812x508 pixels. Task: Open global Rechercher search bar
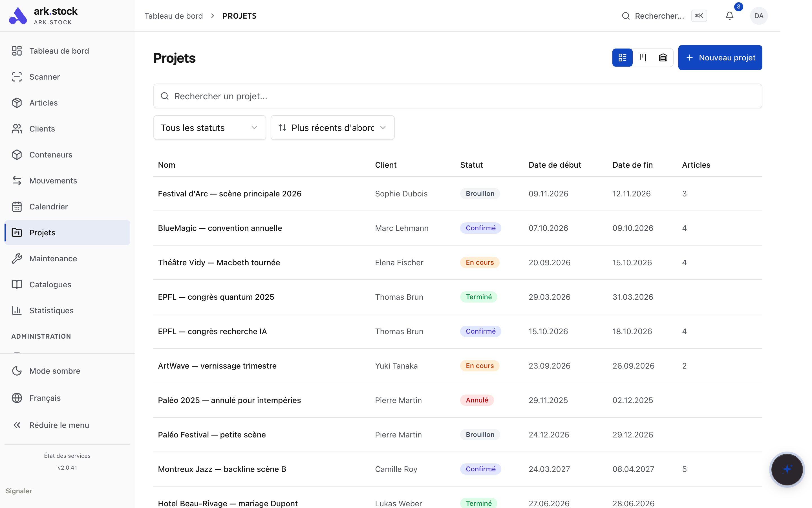click(x=664, y=16)
